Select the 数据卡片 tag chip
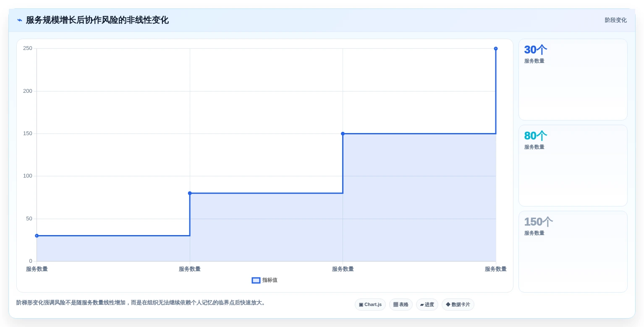 (458, 305)
